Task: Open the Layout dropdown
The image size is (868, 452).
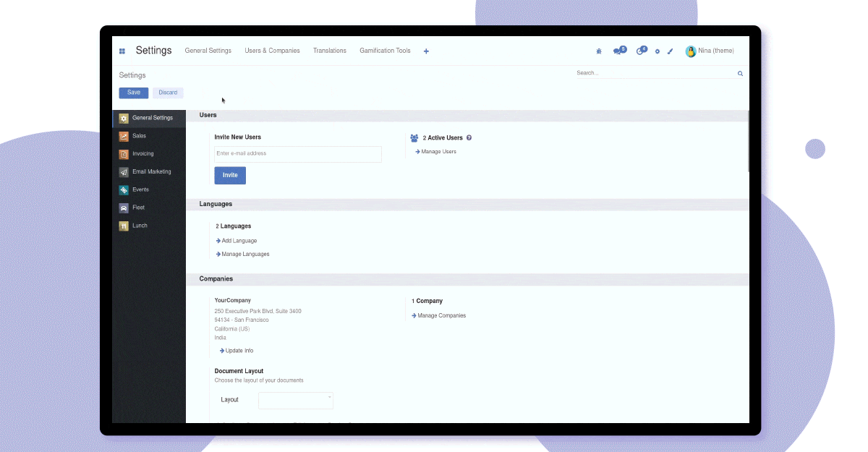Action: 296,400
